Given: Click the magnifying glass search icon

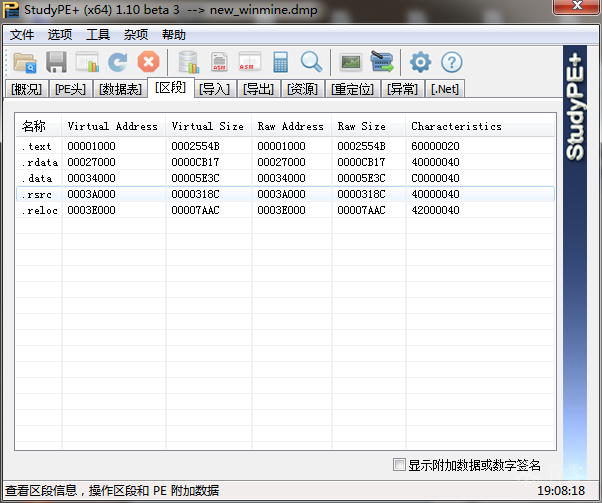Looking at the screenshot, I should (x=311, y=62).
